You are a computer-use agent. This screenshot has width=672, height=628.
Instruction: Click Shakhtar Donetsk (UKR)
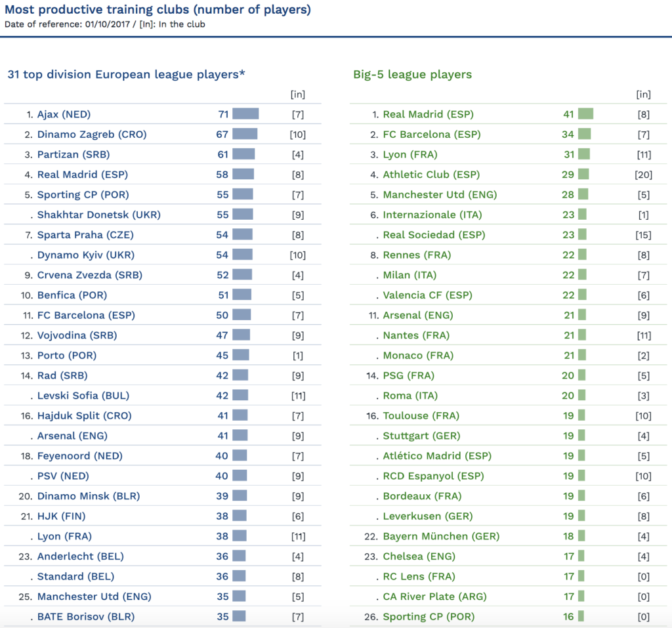99,215
